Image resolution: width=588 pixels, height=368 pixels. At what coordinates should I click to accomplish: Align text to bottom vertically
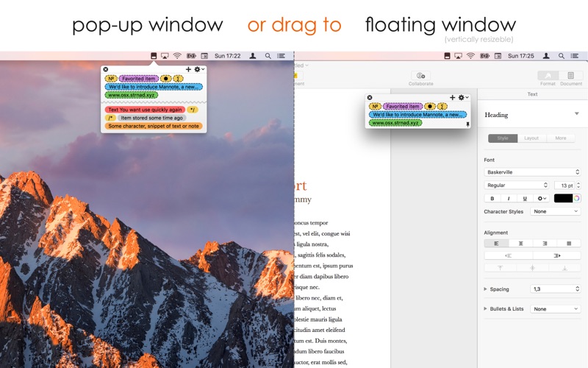pyautogui.click(x=564, y=268)
